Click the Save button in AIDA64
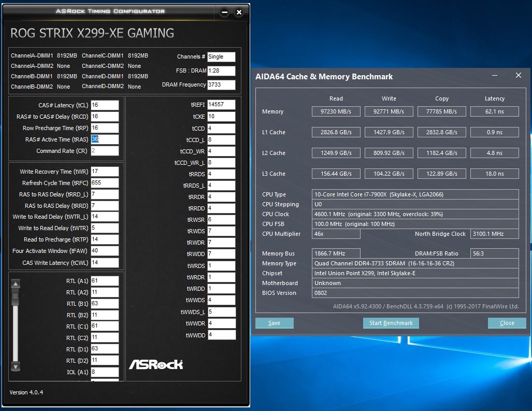This screenshot has height=411, width=532. coord(274,323)
